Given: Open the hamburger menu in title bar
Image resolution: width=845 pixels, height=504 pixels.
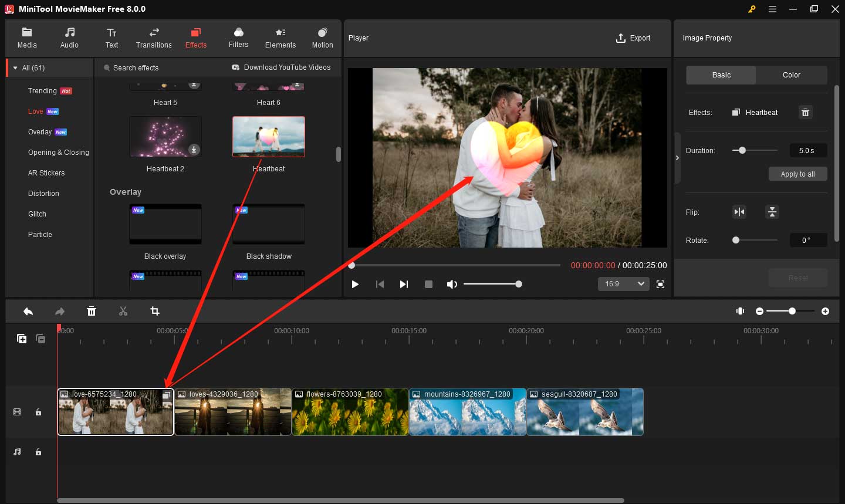Looking at the screenshot, I should (773, 9).
